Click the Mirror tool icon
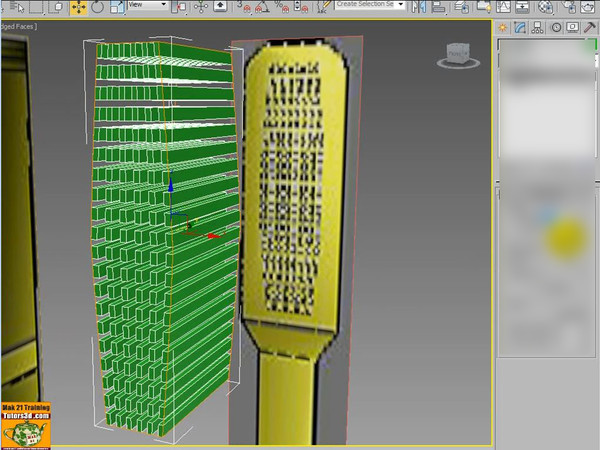 point(419,7)
